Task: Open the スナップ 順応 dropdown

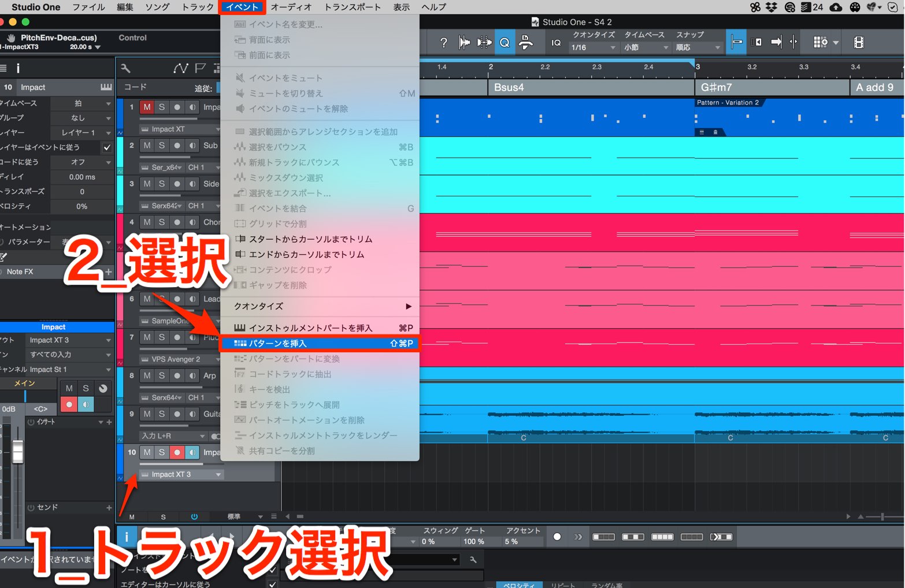Action: (698, 47)
